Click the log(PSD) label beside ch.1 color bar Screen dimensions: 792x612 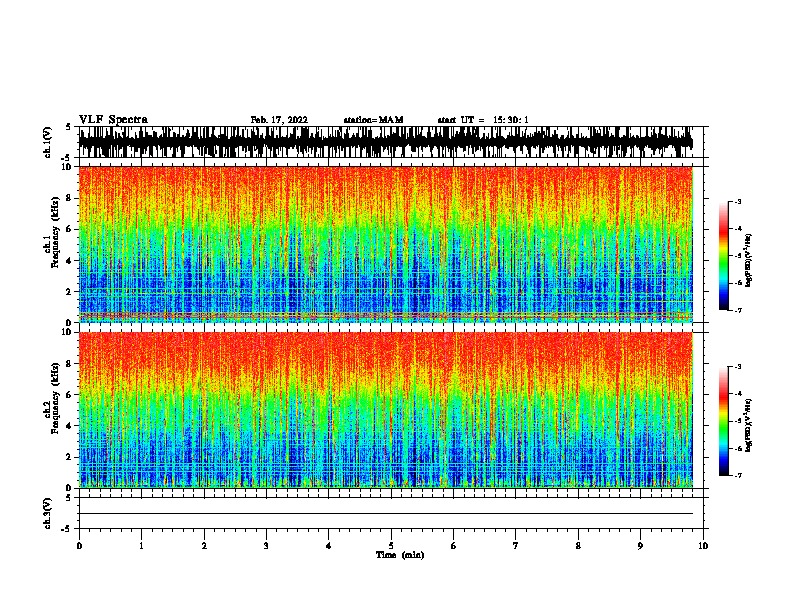tap(749, 261)
